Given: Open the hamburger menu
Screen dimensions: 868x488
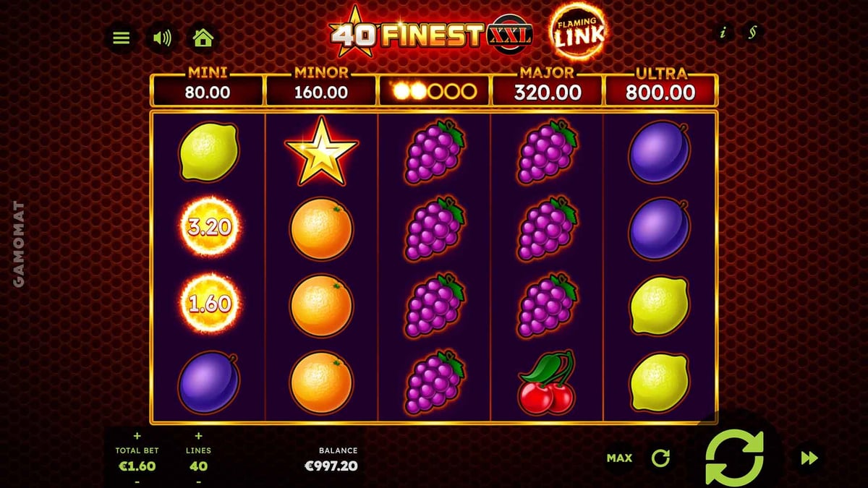Looking at the screenshot, I should point(122,38).
